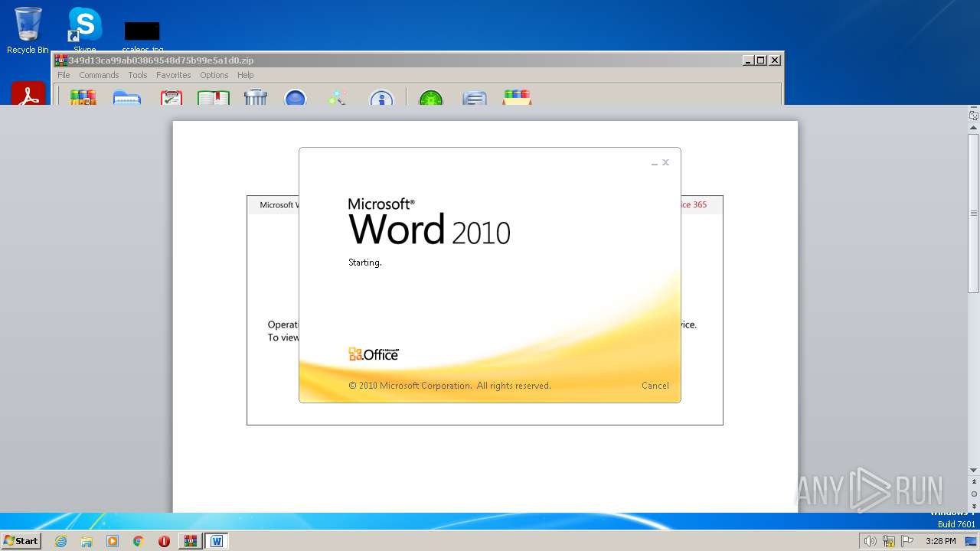
Task: Open the Commands menu in WinRAR
Action: pos(99,75)
